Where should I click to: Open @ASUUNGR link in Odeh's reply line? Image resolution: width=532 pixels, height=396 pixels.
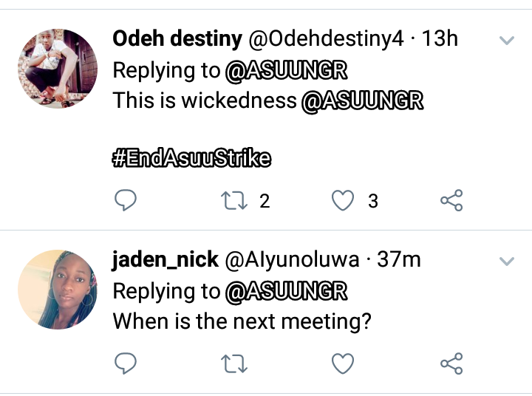tap(285, 70)
